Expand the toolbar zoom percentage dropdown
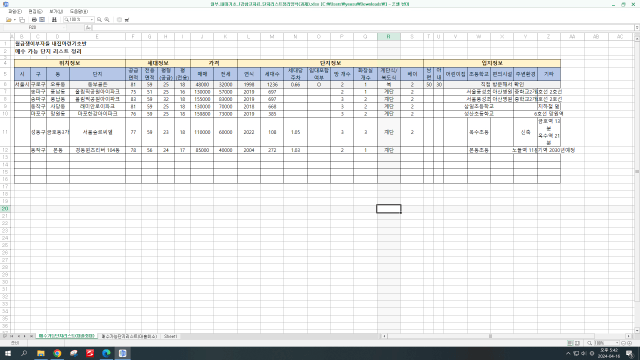Viewport: 640px width, 360px height. tap(92, 20)
